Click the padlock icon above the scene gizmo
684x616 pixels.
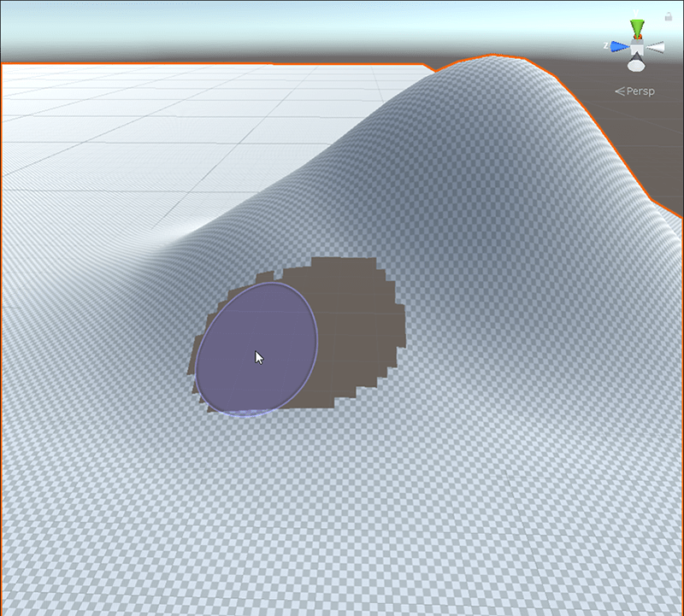pyautogui.click(x=669, y=15)
